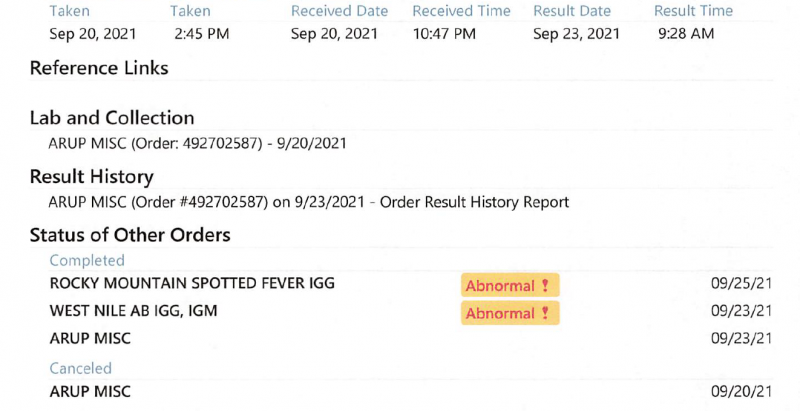Click the Status of Other Orders heading

click(130, 235)
